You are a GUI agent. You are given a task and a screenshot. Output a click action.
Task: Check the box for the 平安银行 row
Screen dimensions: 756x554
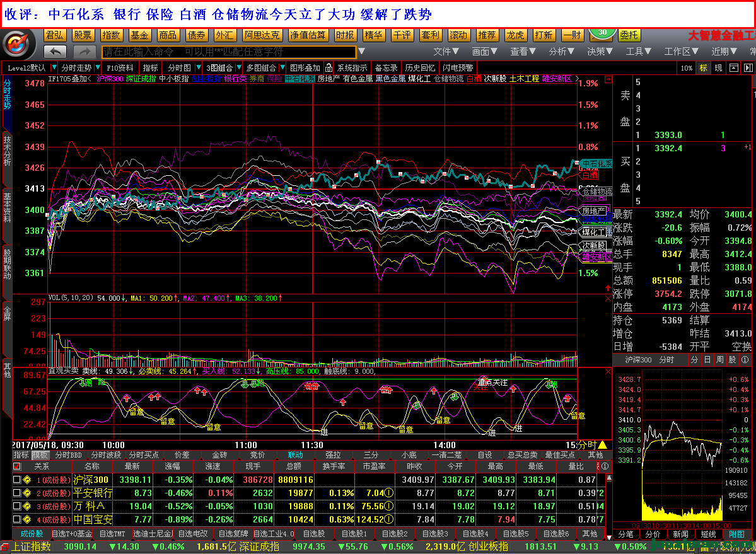17,493
